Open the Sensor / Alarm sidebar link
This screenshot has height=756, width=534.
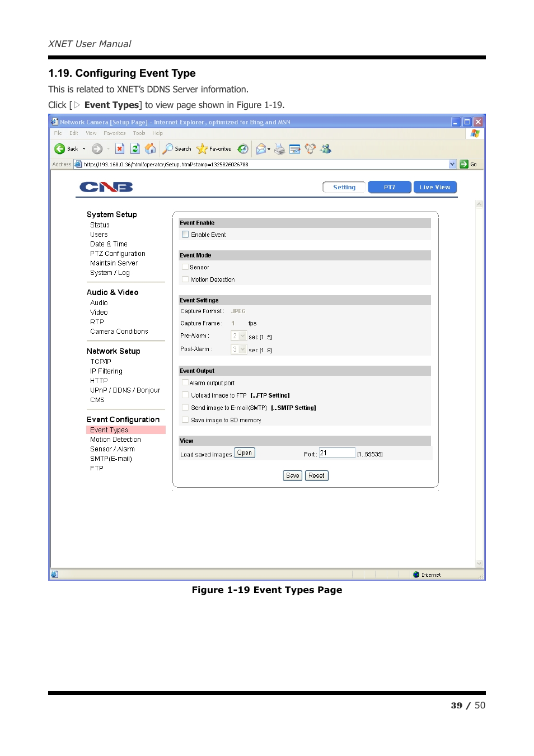point(113,449)
